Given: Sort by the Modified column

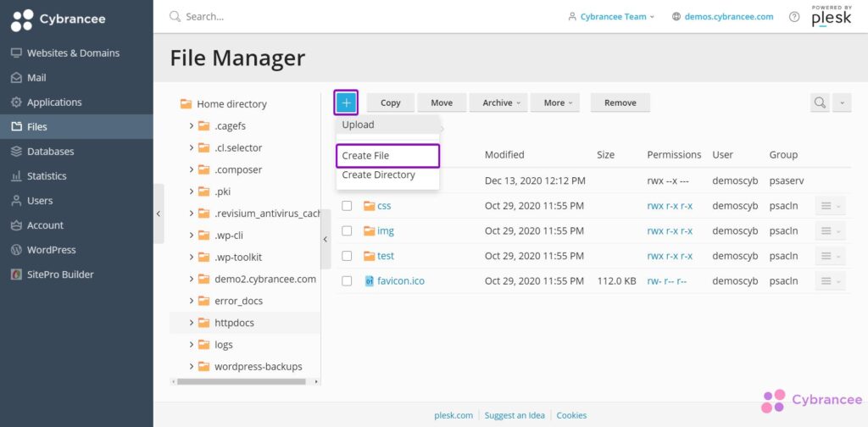Looking at the screenshot, I should point(504,155).
